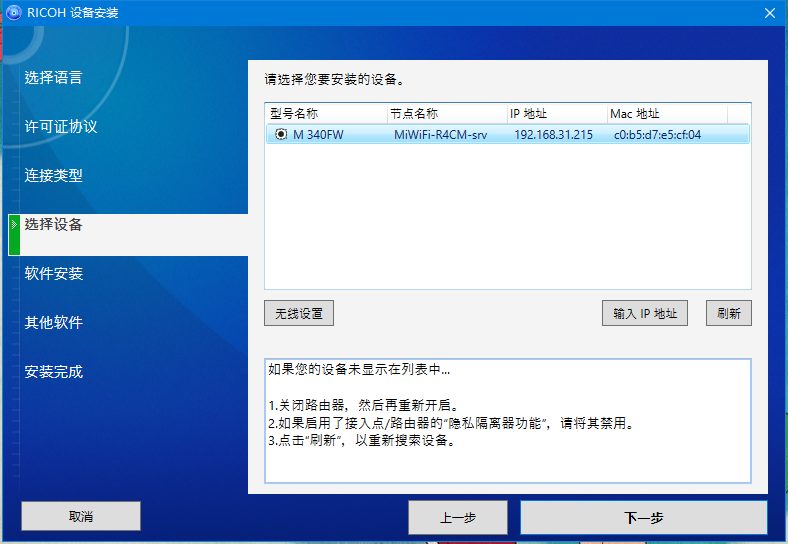Sort by IP 地址 column header
This screenshot has width=788, height=544.
(557, 114)
